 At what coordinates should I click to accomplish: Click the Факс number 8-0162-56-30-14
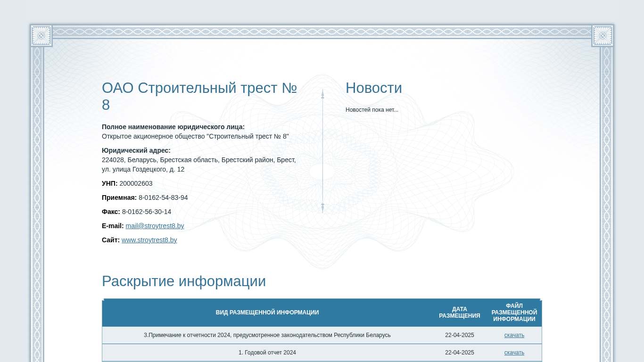(147, 212)
